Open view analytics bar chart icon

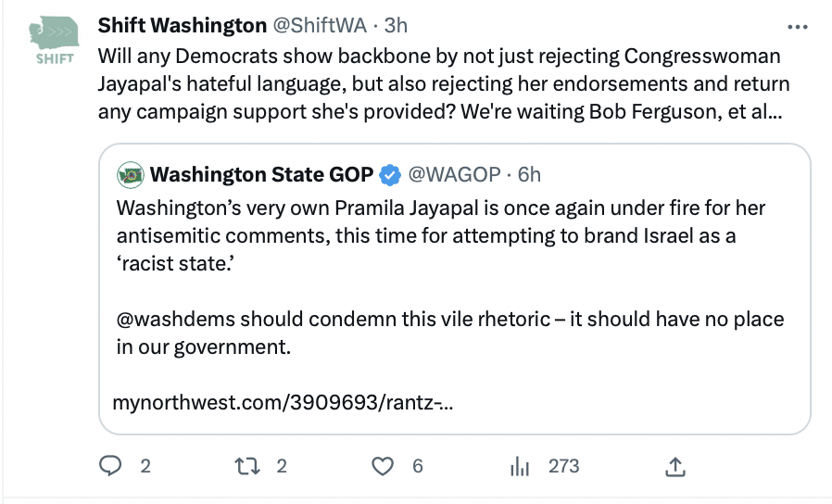click(x=520, y=466)
